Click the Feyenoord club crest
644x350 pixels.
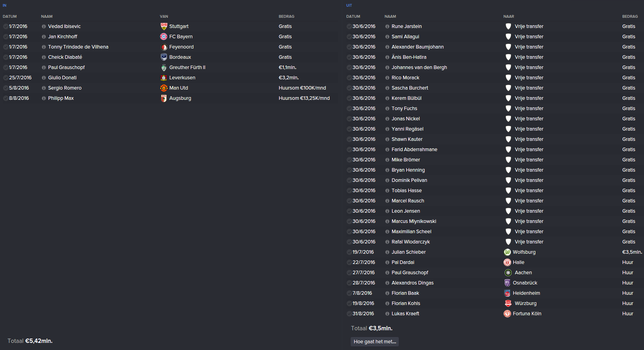(x=164, y=47)
